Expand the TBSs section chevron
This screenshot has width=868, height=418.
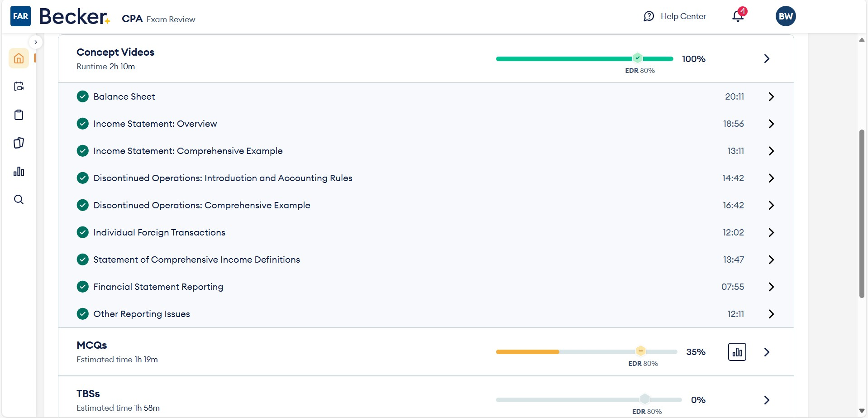(x=766, y=399)
